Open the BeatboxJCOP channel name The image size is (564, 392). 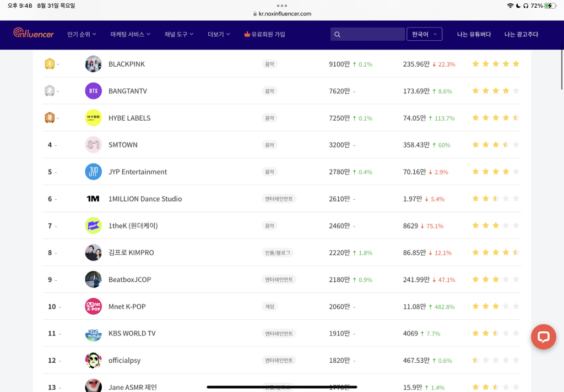(130, 280)
